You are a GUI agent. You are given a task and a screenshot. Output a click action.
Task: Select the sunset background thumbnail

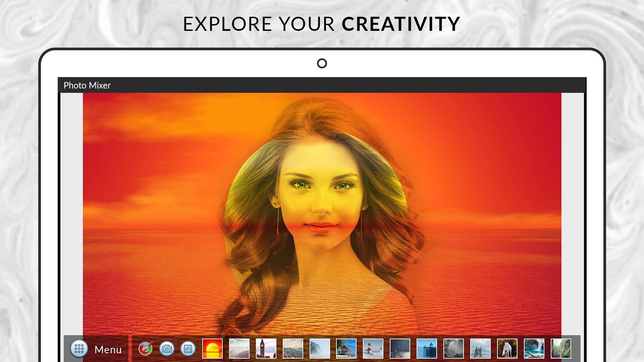(x=212, y=349)
